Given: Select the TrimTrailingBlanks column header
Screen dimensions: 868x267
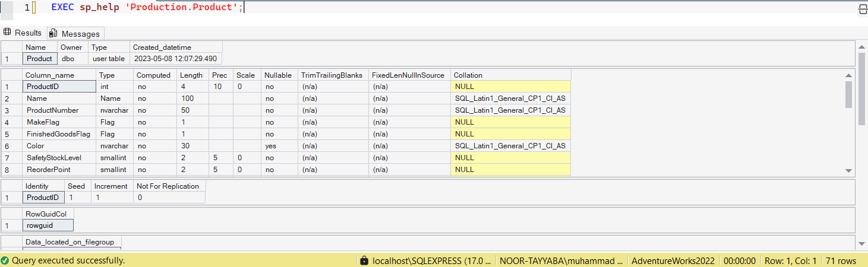Looking at the screenshot, I should 333,75.
